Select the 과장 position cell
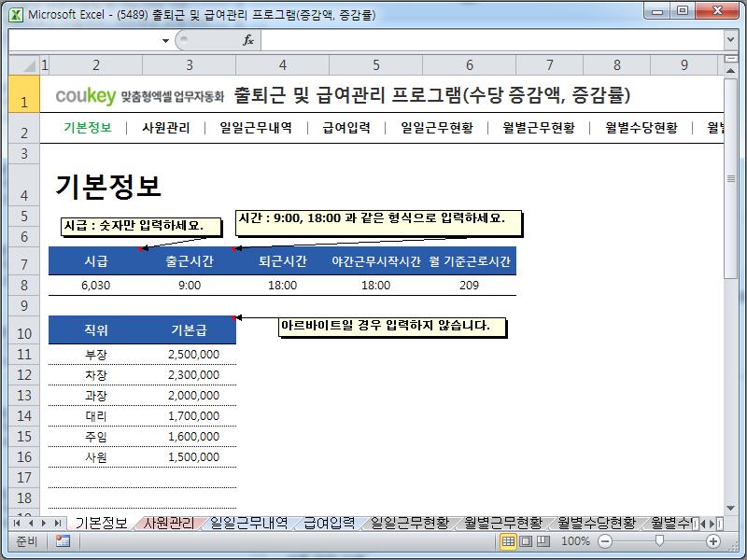Viewport: 747px width, 560px height. tap(96, 395)
